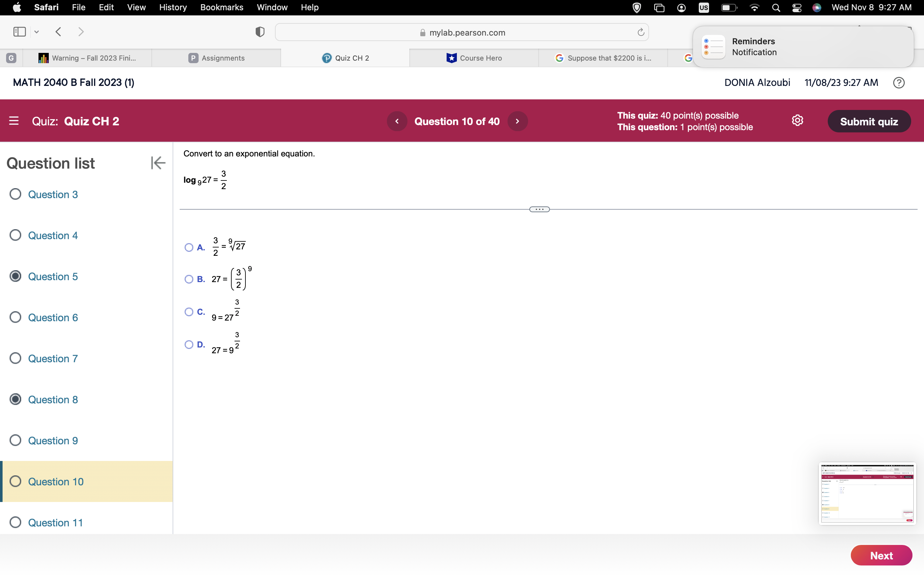Click the Submit quiz button
The width and height of the screenshot is (924, 577).
click(x=869, y=121)
